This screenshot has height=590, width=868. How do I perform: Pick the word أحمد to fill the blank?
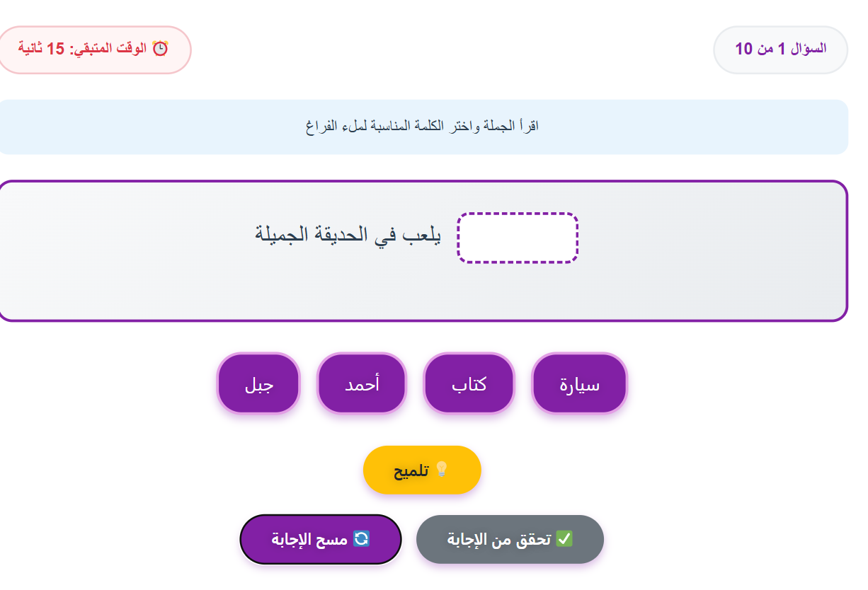point(362,384)
